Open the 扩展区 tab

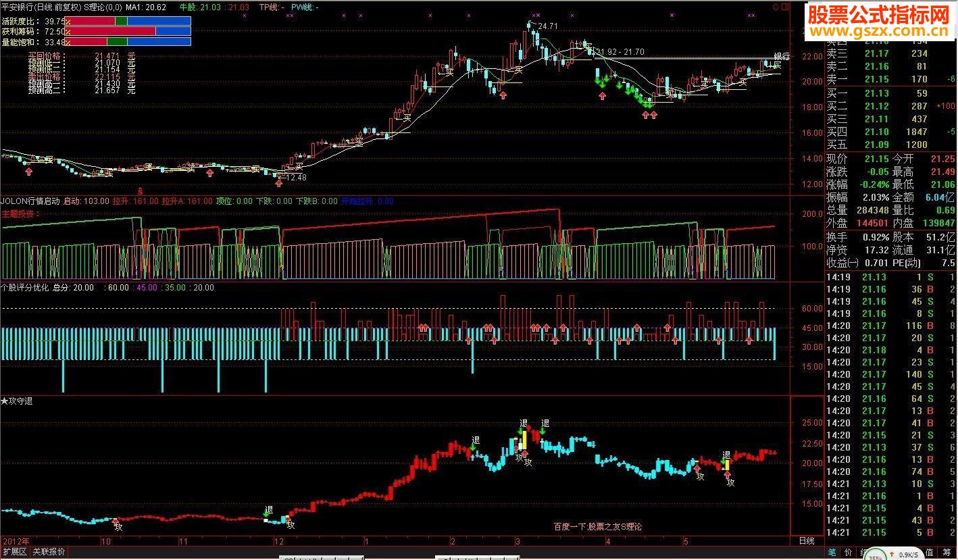click(x=14, y=552)
